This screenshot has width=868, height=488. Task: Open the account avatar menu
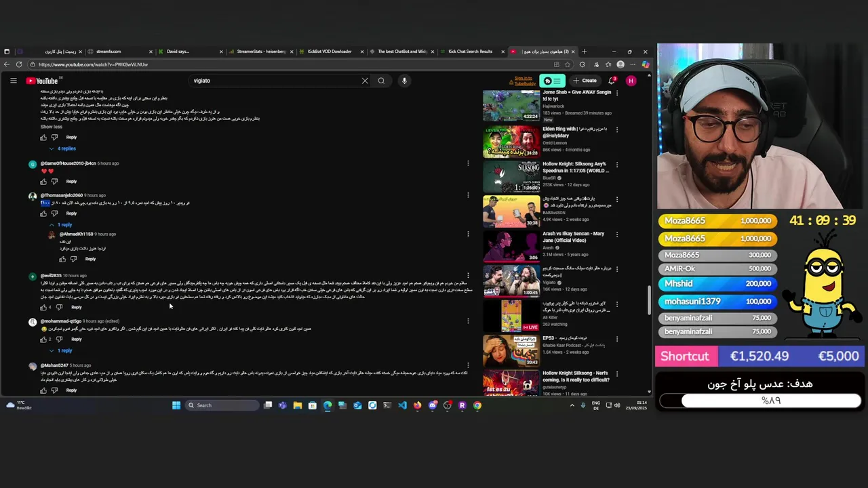631,81
